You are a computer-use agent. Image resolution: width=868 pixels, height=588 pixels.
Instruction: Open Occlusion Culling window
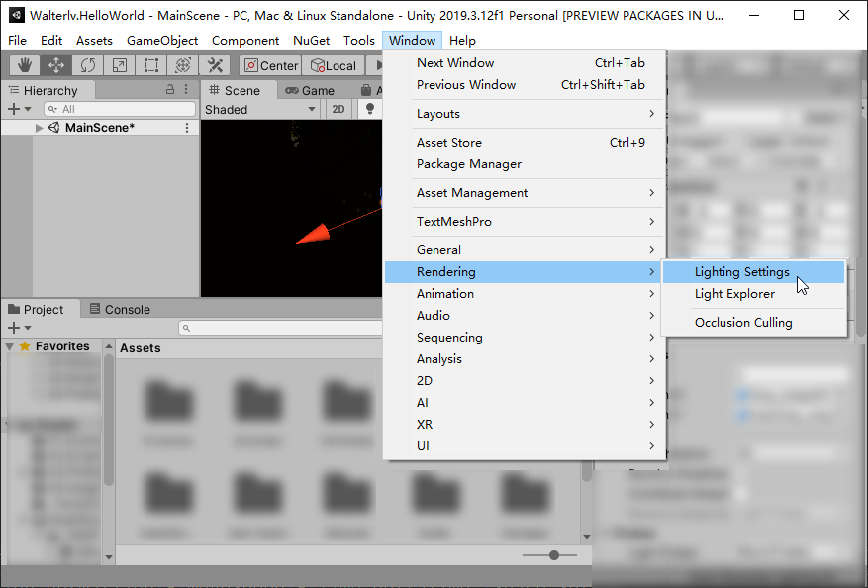(x=753, y=323)
